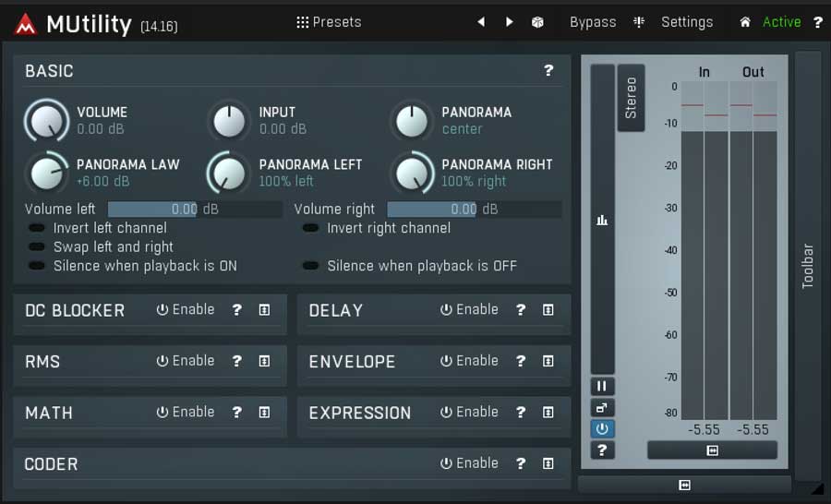Click the PANORAMA LEFT knob
The image size is (831, 504).
pyautogui.click(x=229, y=173)
